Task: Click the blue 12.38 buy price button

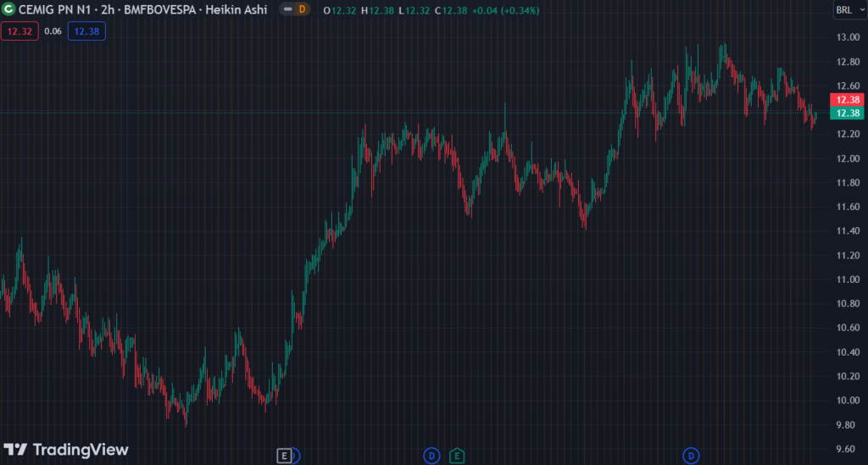Action: click(x=86, y=30)
